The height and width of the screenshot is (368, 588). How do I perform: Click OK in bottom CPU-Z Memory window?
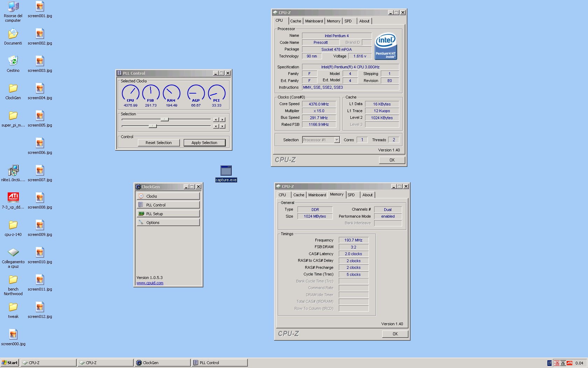click(395, 334)
